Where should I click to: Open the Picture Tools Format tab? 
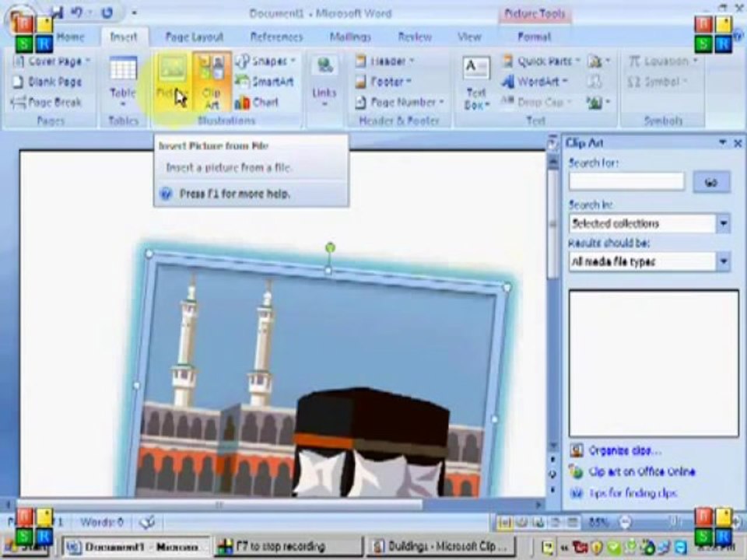coord(534,37)
